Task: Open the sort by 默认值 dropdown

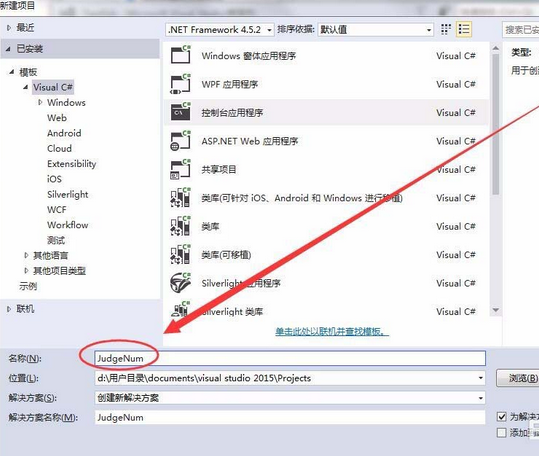Action: [375, 30]
